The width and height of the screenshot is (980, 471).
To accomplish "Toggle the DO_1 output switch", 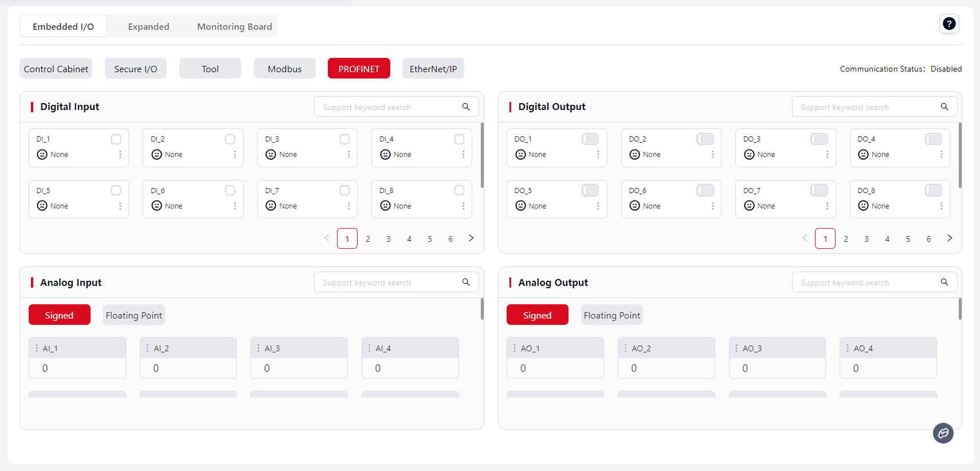I will click(x=590, y=139).
